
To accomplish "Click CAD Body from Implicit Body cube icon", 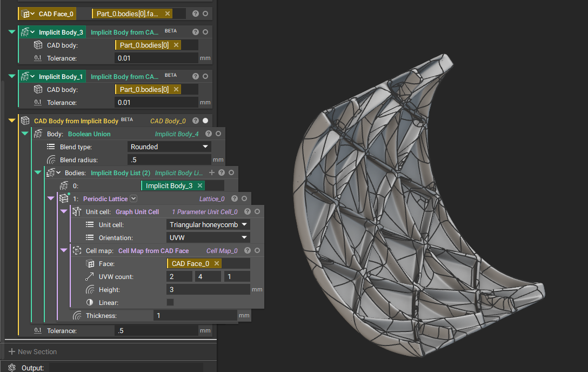I will point(25,121).
